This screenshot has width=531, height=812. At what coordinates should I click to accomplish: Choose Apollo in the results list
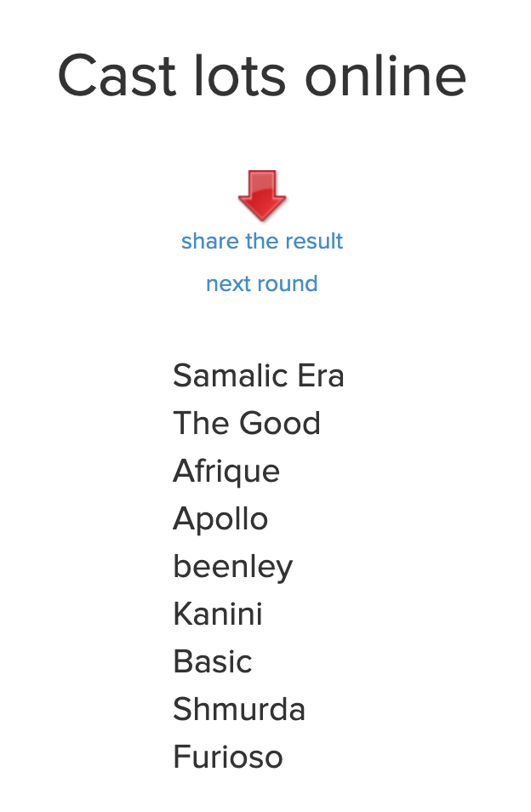(220, 519)
